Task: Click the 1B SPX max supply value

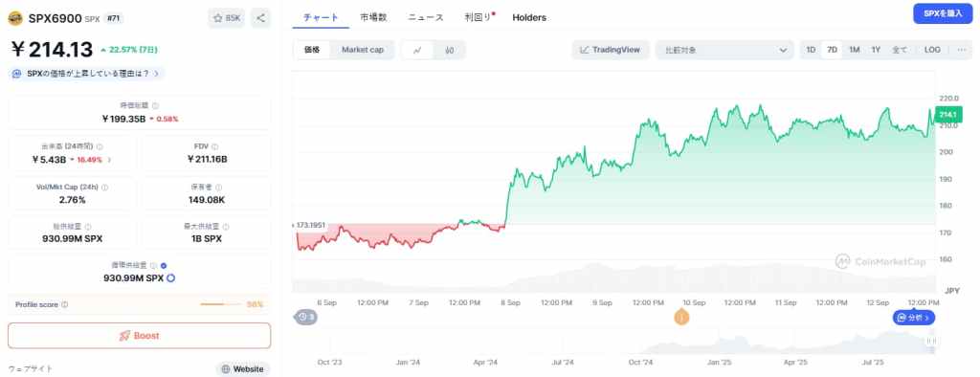Action: point(207,239)
